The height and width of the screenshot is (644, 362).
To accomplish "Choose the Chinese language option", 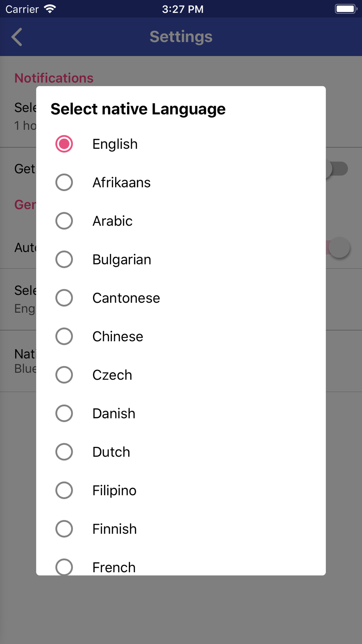I will [x=64, y=336].
